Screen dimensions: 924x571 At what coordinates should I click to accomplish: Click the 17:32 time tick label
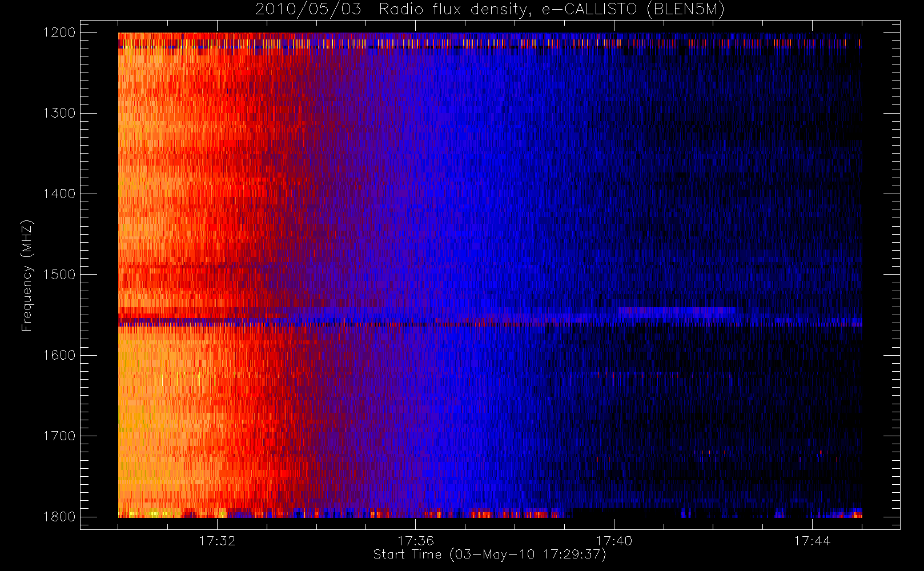tap(217, 541)
